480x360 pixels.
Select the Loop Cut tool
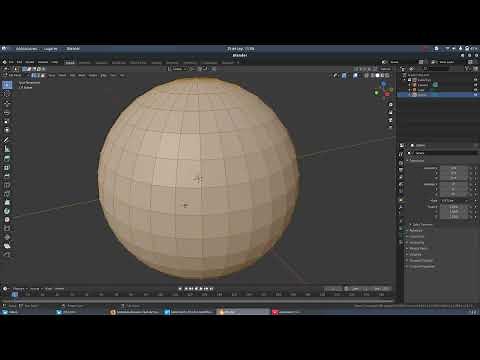pos(7,185)
